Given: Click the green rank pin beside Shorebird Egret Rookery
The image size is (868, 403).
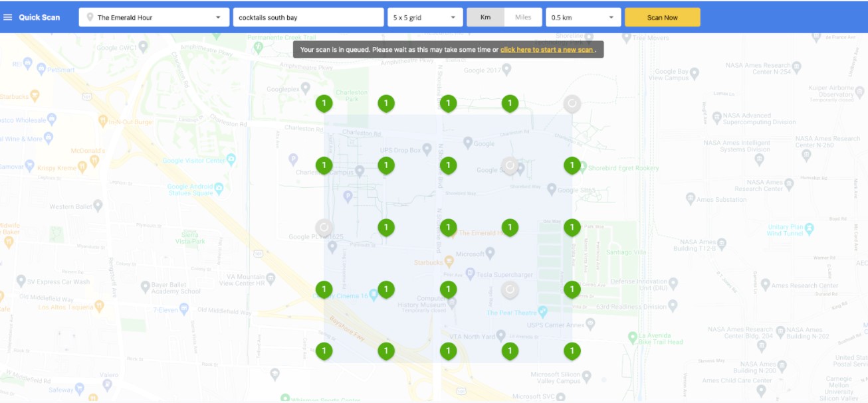Looking at the screenshot, I should click(x=572, y=165).
